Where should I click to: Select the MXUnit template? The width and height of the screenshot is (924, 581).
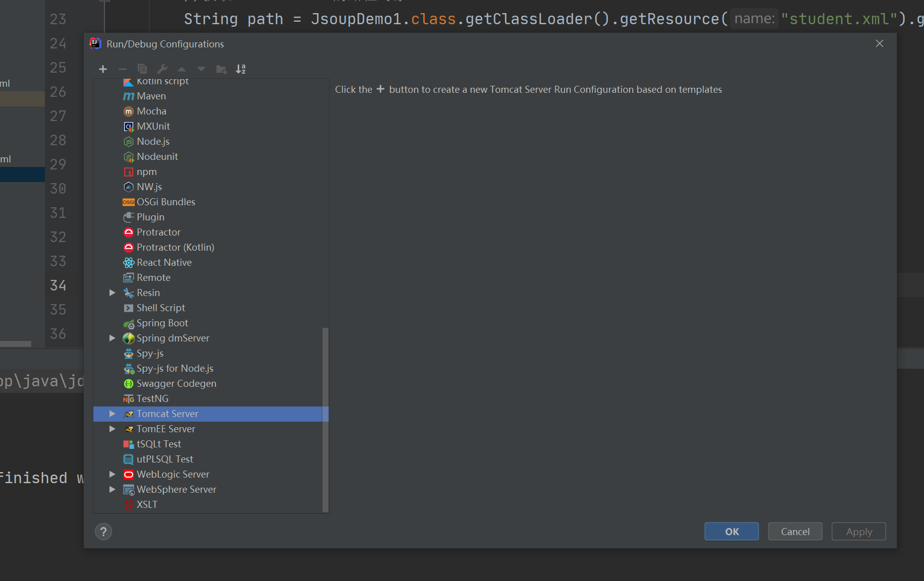tap(211, 126)
